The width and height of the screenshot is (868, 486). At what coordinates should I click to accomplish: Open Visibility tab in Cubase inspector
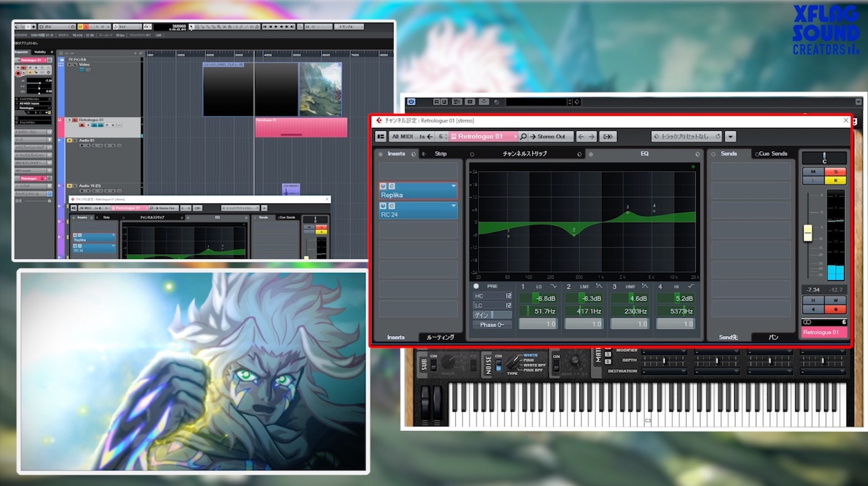[40, 52]
